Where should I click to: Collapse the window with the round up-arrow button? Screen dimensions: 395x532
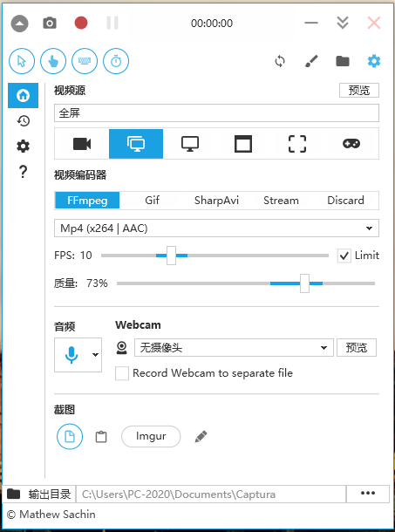click(x=20, y=24)
